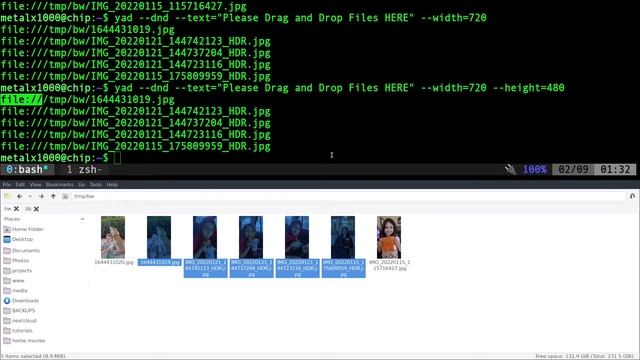Select thumbnail of IMG_20220115_175809959_HDR.jpg
Screen dimensions: 640x360
343,237
